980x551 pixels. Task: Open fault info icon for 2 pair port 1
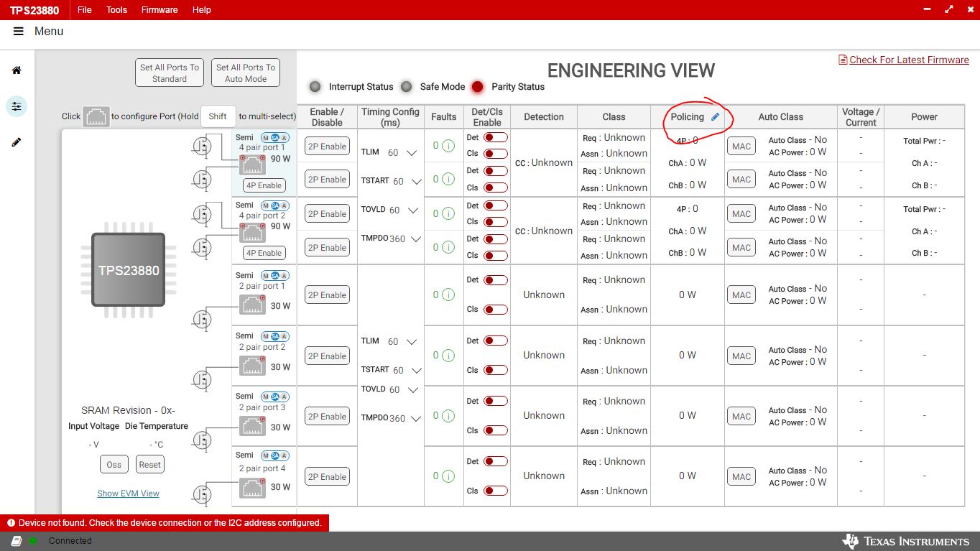pyautogui.click(x=448, y=295)
